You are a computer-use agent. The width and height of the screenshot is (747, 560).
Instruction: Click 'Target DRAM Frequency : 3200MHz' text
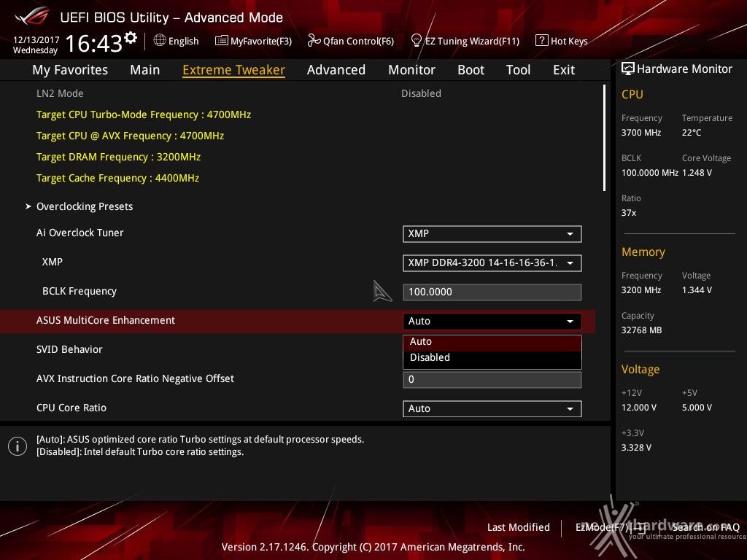pos(119,157)
